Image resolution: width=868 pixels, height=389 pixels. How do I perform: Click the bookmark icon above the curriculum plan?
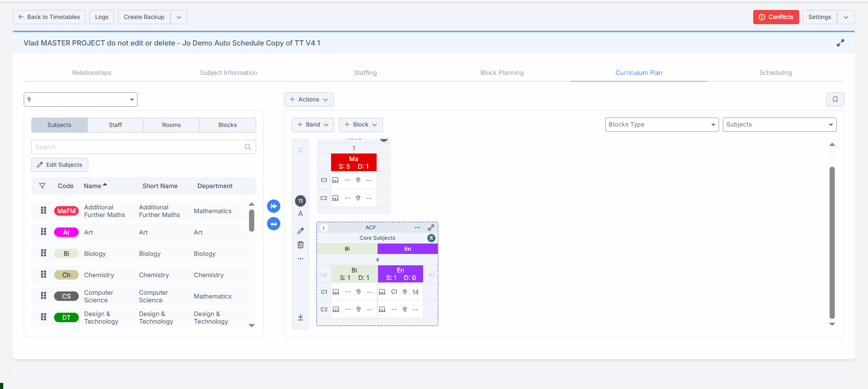(835, 100)
